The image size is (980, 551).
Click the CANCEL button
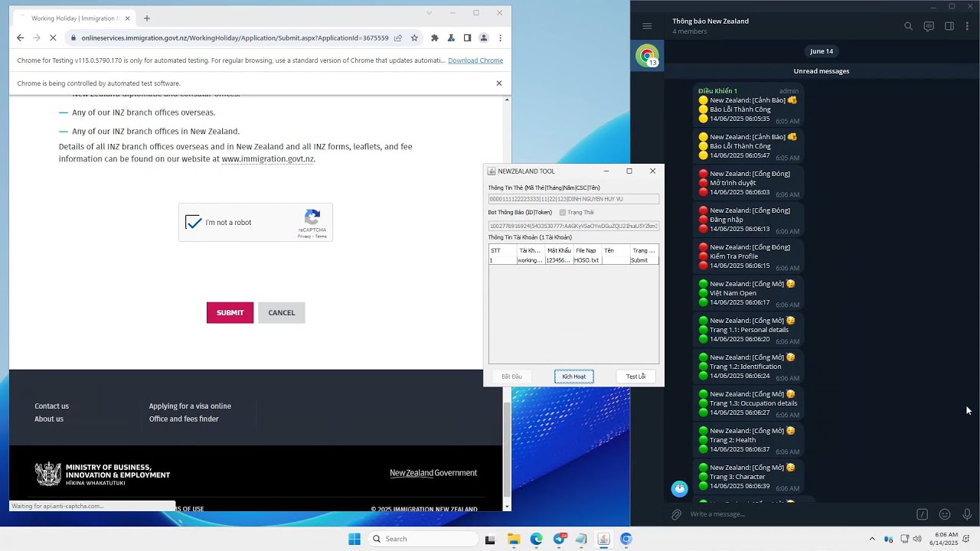point(281,312)
